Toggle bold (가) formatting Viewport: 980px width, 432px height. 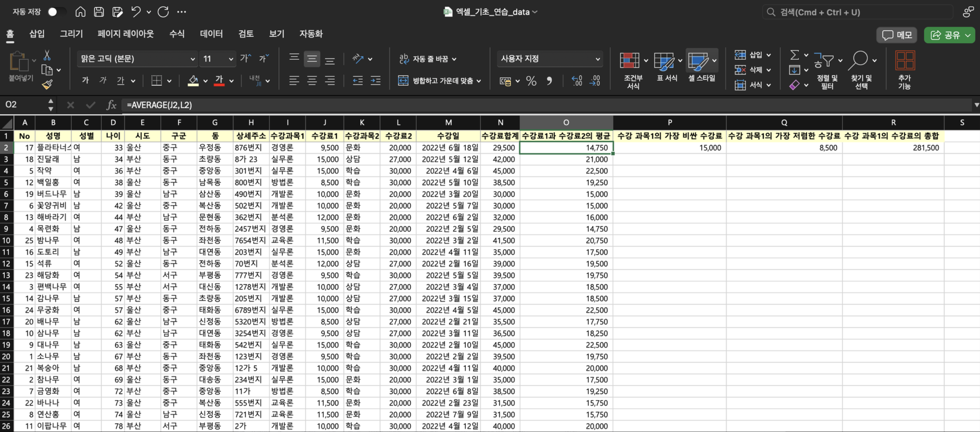85,80
